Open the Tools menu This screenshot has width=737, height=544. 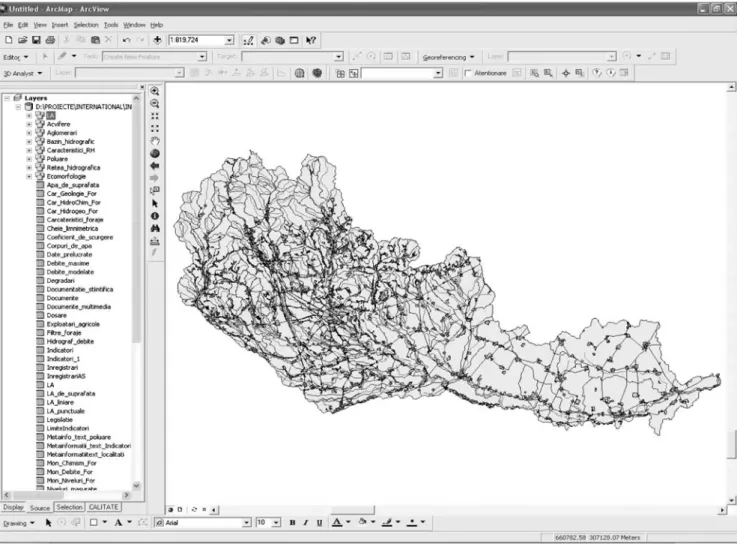coord(111,25)
